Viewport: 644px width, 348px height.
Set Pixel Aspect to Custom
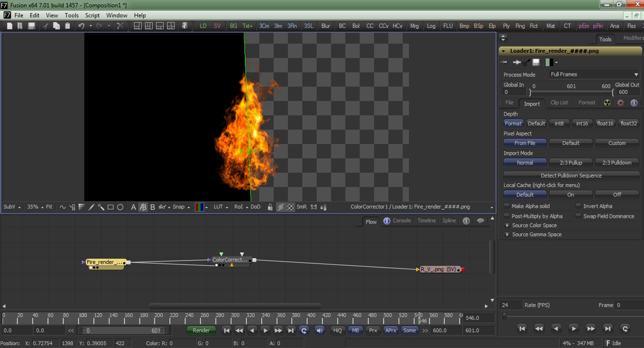(617, 143)
